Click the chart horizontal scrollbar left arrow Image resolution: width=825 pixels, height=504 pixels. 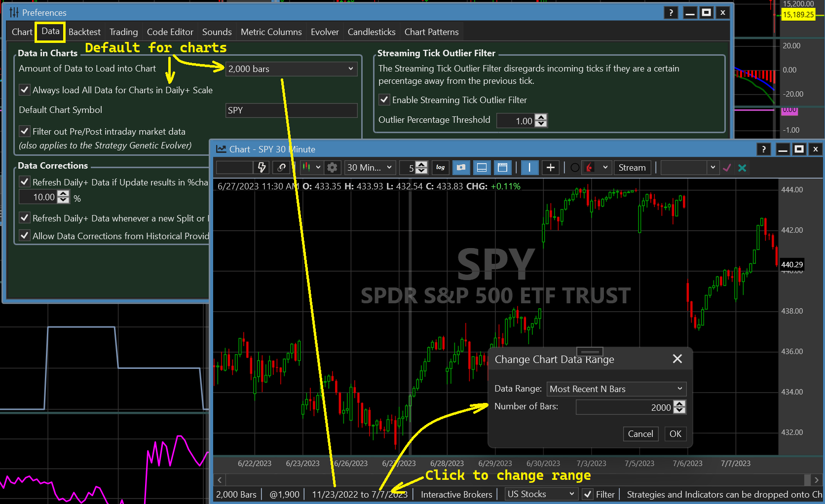tap(220, 480)
